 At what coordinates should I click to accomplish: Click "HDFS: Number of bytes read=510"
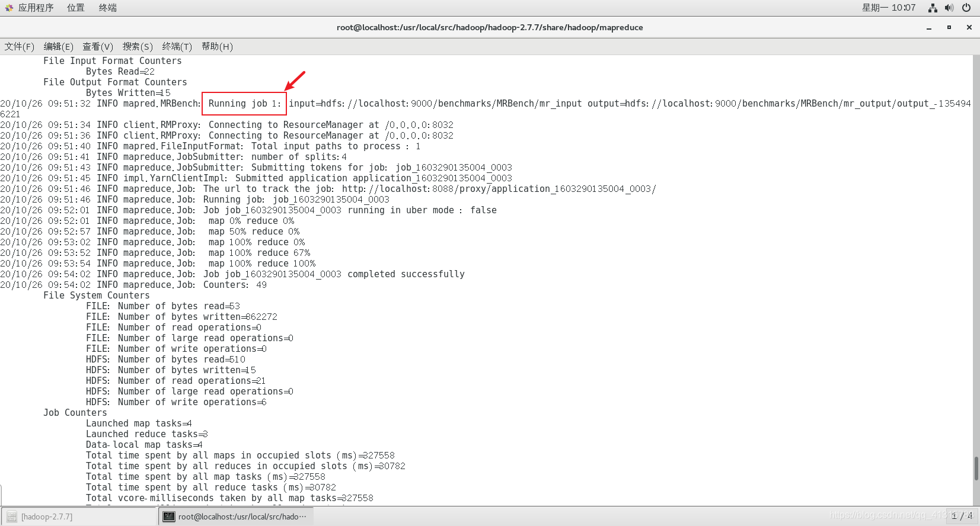click(165, 360)
